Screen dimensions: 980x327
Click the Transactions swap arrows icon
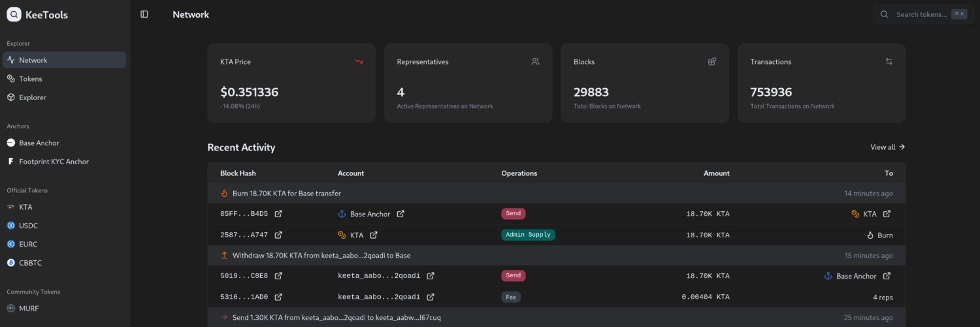[x=889, y=61]
